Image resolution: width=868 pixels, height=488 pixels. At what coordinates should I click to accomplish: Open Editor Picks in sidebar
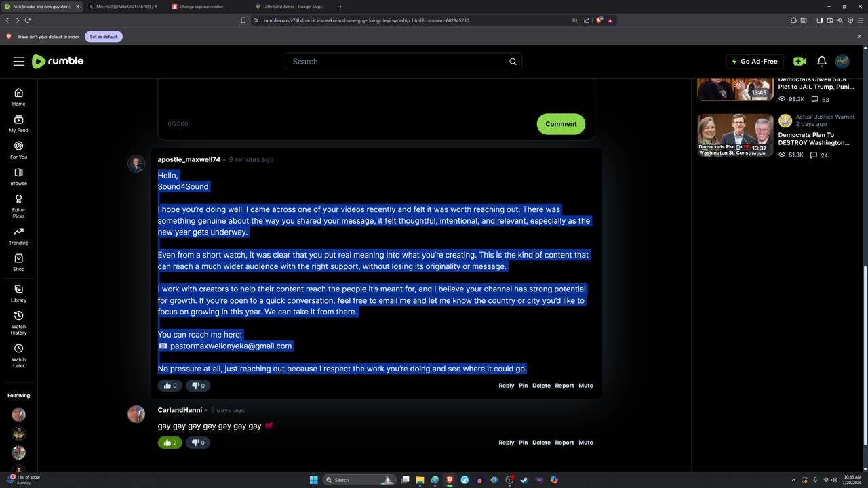(x=18, y=206)
